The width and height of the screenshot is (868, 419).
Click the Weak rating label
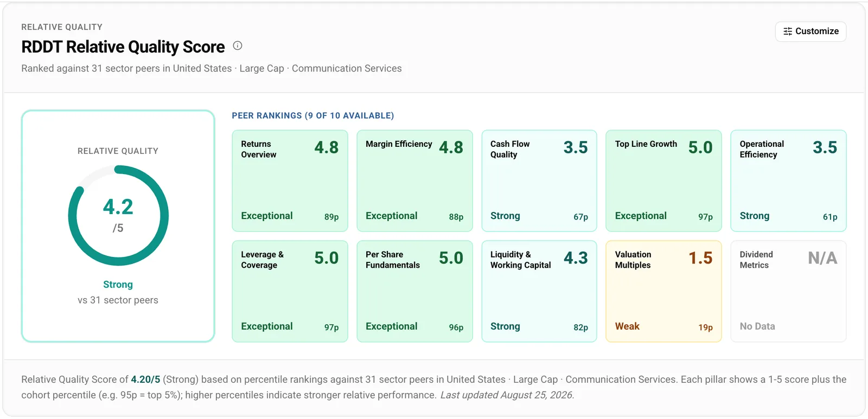[x=627, y=326]
